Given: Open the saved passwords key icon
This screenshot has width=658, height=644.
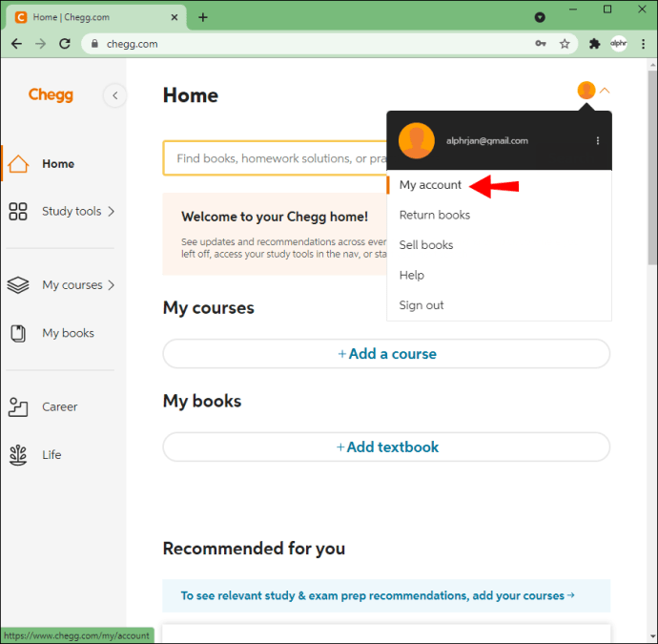Looking at the screenshot, I should (541, 44).
